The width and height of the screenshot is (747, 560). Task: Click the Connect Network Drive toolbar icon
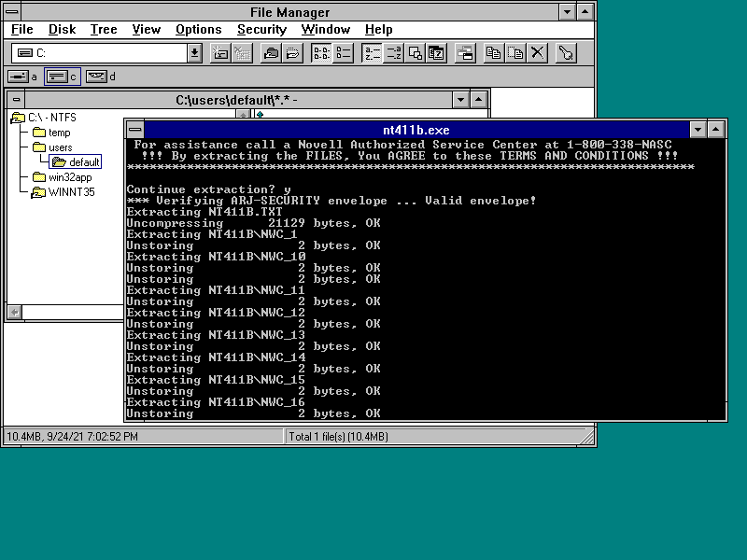click(220, 53)
